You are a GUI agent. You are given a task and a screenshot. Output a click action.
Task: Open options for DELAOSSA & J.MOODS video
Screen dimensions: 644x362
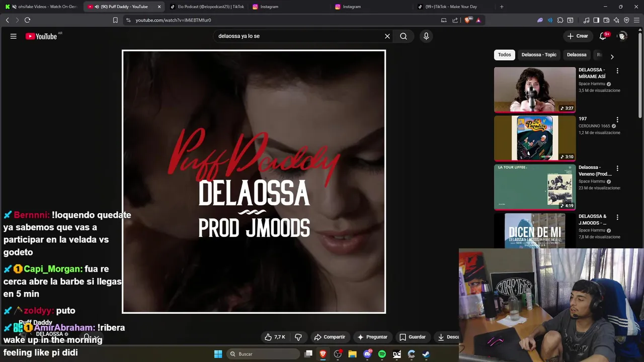[617, 217]
